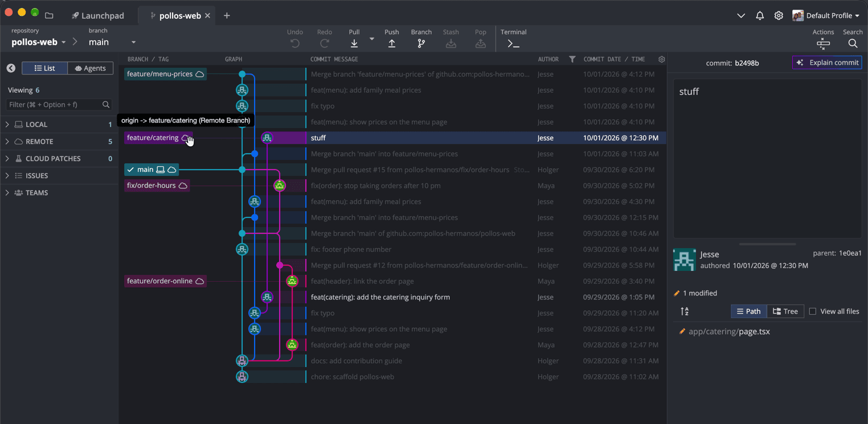This screenshot has width=868, height=424.
Task: Open graph column settings gear
Action: click(x=661, y=59)
